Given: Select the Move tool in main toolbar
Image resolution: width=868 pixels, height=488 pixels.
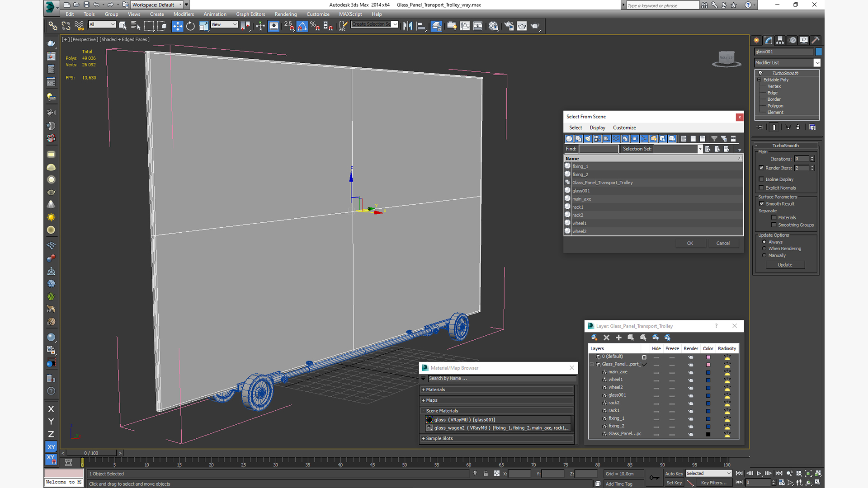Looking at the screenshot, I should [x=178, y=26].
